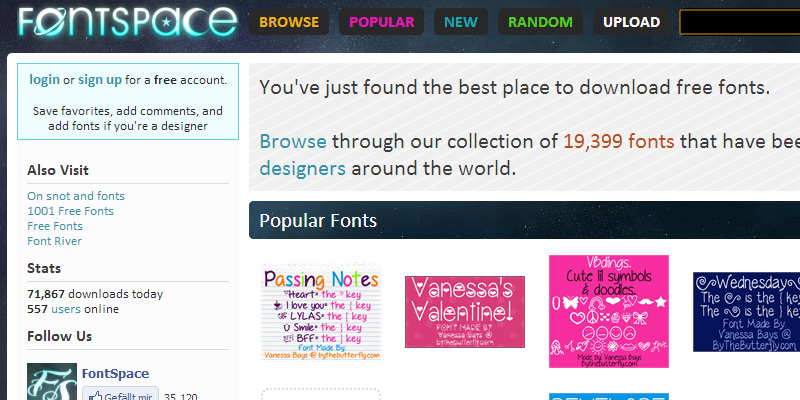Click the FontSpace logo
Viewport: 800px width, 400px height.
tap(128, 22)
